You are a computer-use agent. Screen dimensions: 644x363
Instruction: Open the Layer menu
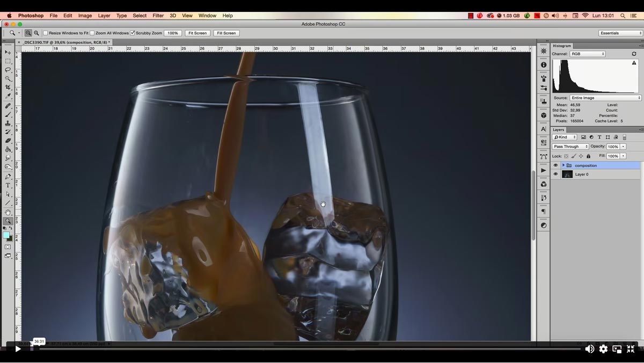104,16
